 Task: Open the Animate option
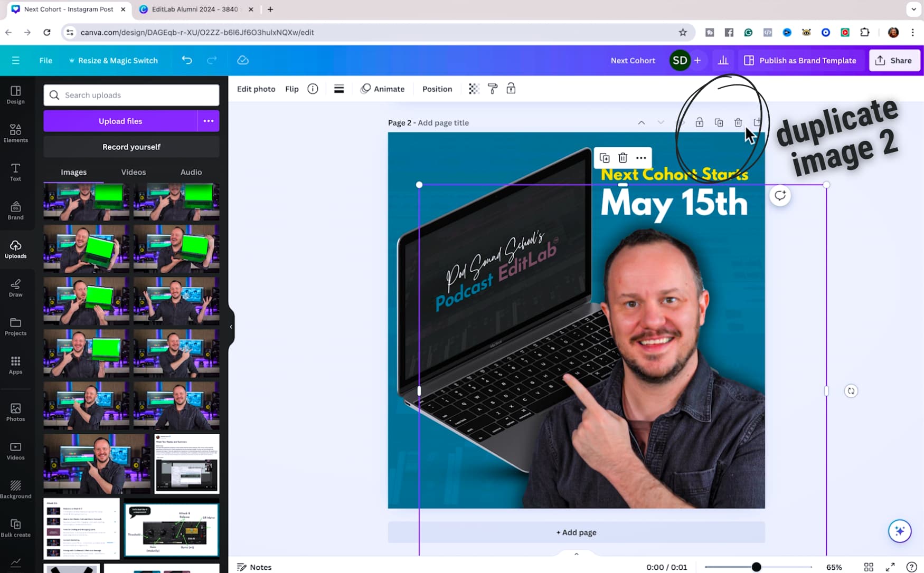[x=382, y=89]
